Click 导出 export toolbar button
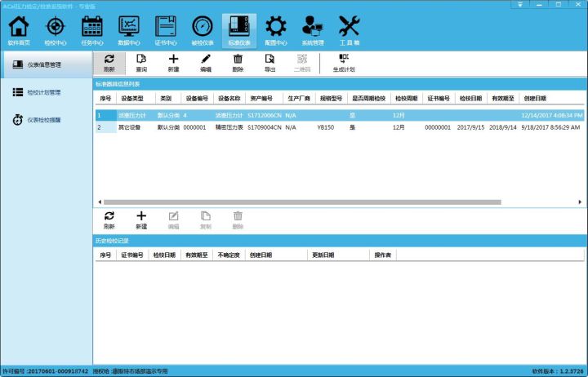 [x=269, y=63]
